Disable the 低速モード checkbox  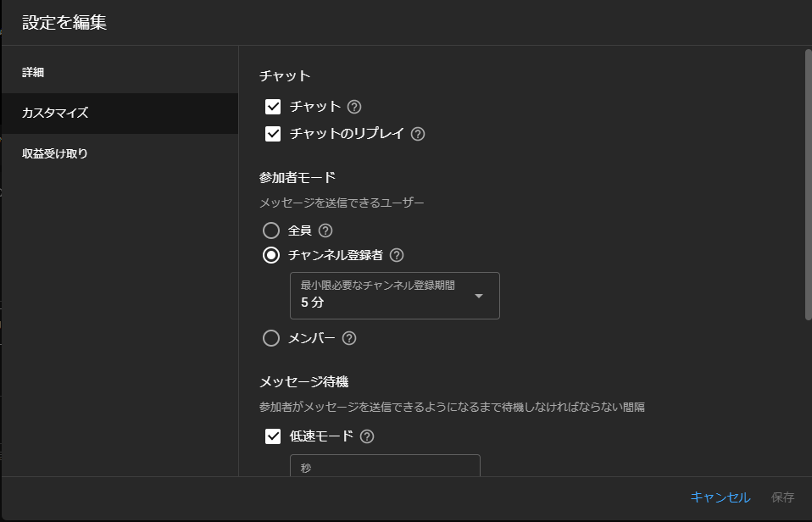pyautogui.click(x=273, y=436)
